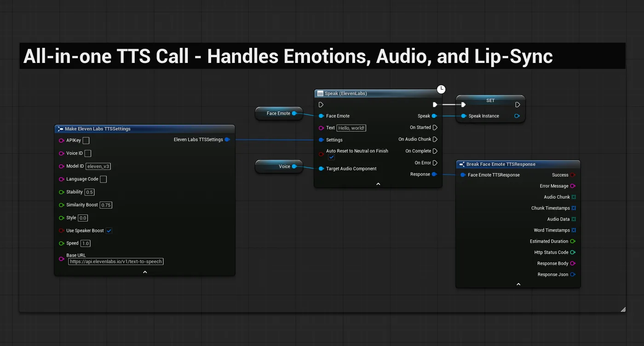The width and height of the screenshot is (644, 346).
Task: Click the SET node output execution pin
Action: 517,105
